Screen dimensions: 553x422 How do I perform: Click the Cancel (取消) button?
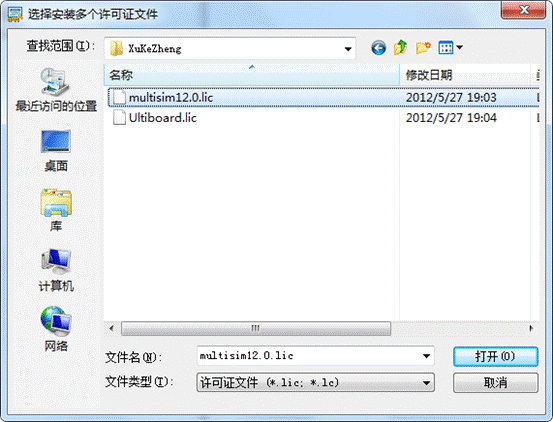point(496,383)
